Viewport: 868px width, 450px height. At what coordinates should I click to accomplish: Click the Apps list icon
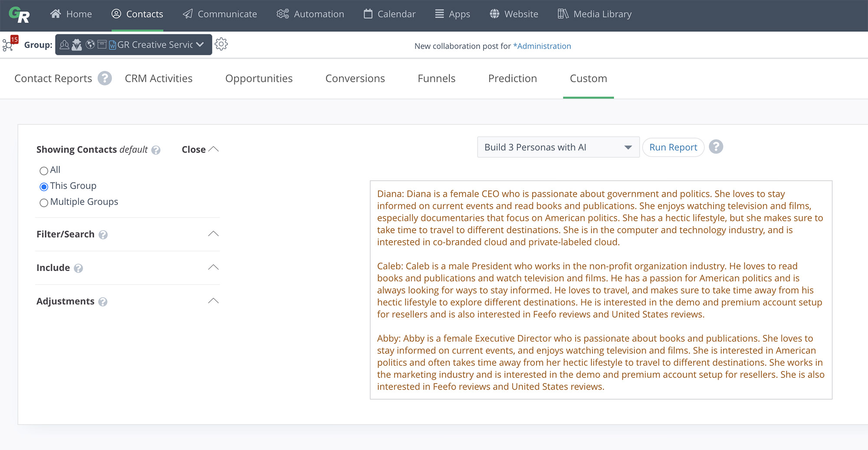[439, 14]
